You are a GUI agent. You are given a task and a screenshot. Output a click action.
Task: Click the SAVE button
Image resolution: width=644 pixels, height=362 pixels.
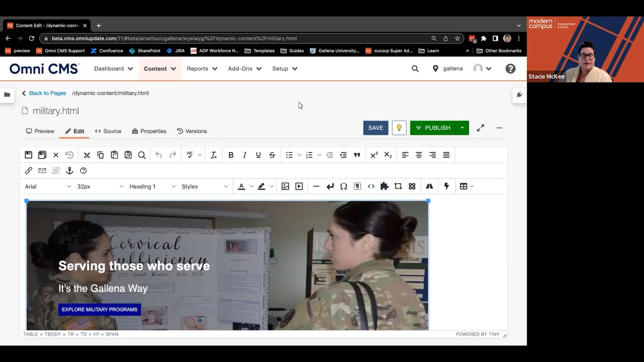[x=376, y=128]
